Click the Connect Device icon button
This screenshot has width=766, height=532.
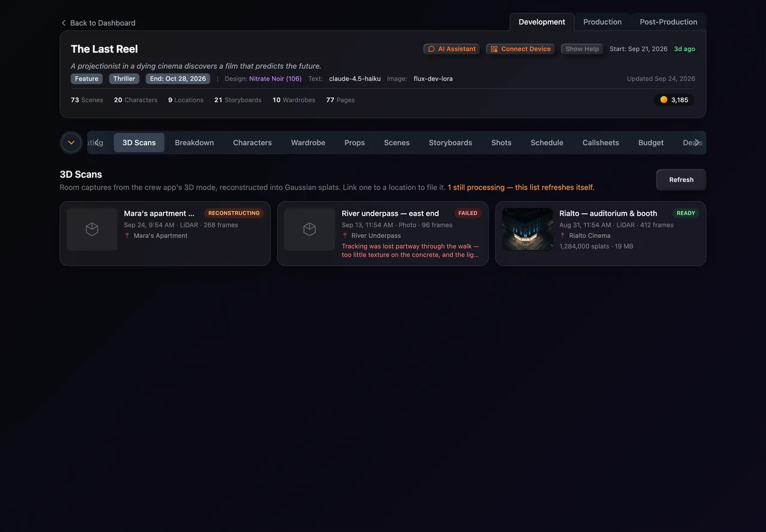(x=520, y=49)
